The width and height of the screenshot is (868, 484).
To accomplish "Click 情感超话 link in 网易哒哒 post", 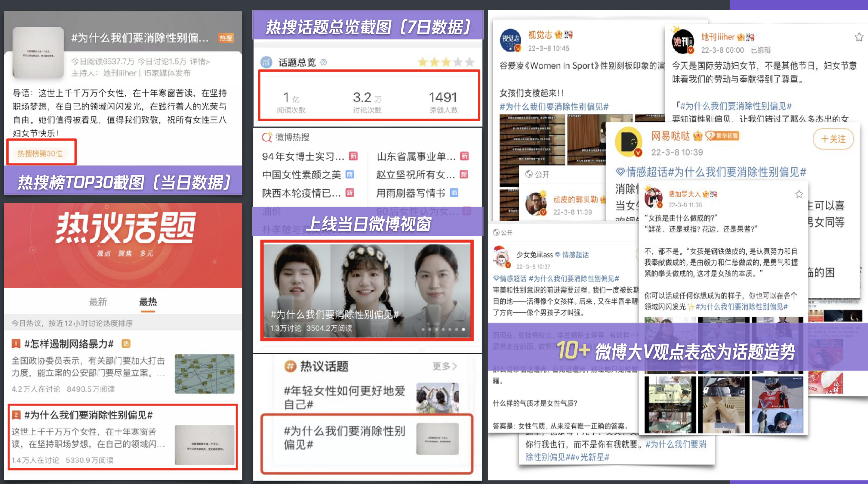I will tap(642, 172).
